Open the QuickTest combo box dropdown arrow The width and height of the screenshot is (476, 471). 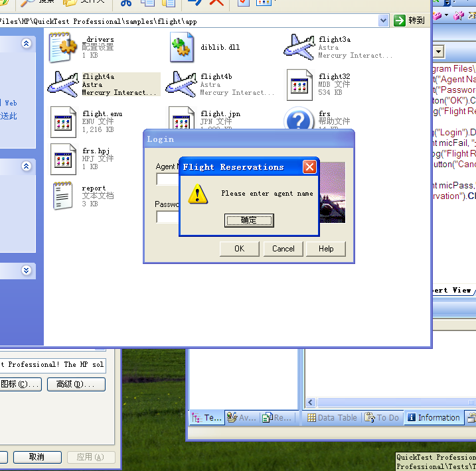coord(438,52)
